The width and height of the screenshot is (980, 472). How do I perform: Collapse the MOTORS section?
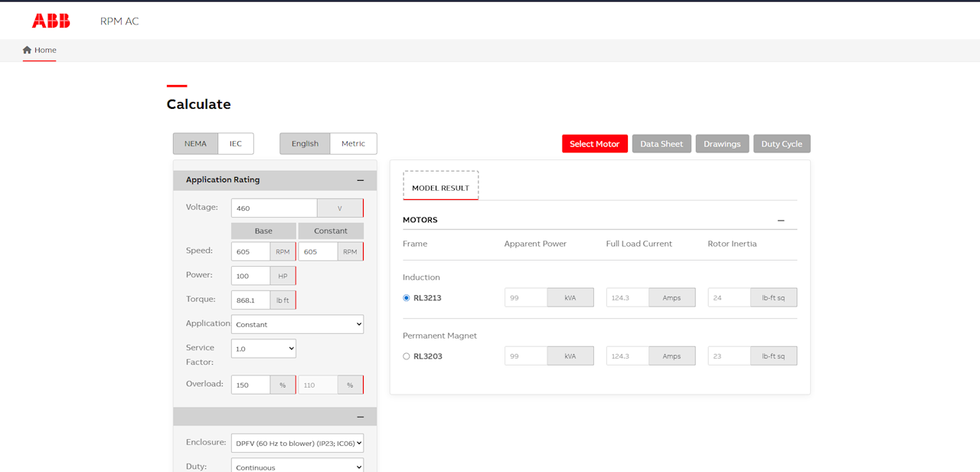click(781, 220)
